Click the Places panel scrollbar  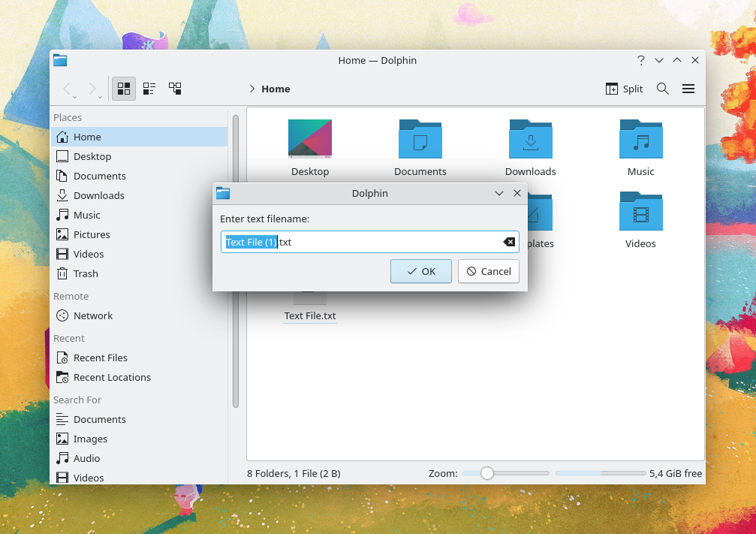tap(236, 261)
